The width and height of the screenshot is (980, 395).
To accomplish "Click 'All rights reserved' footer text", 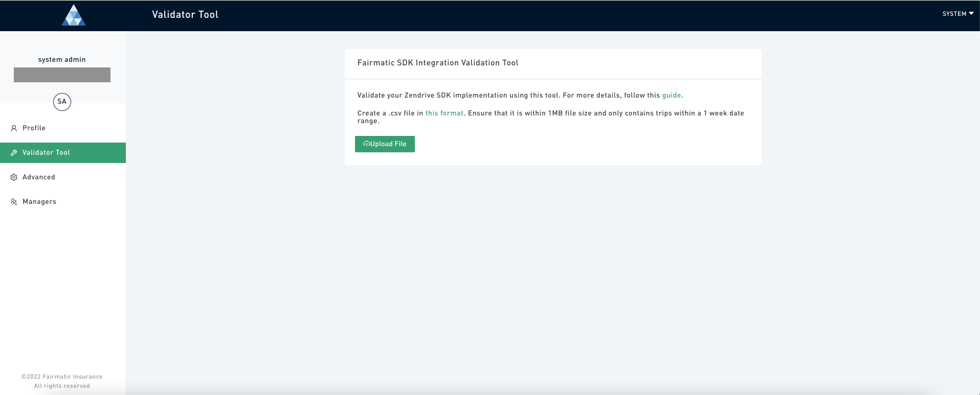I will (x=62, y=386).
